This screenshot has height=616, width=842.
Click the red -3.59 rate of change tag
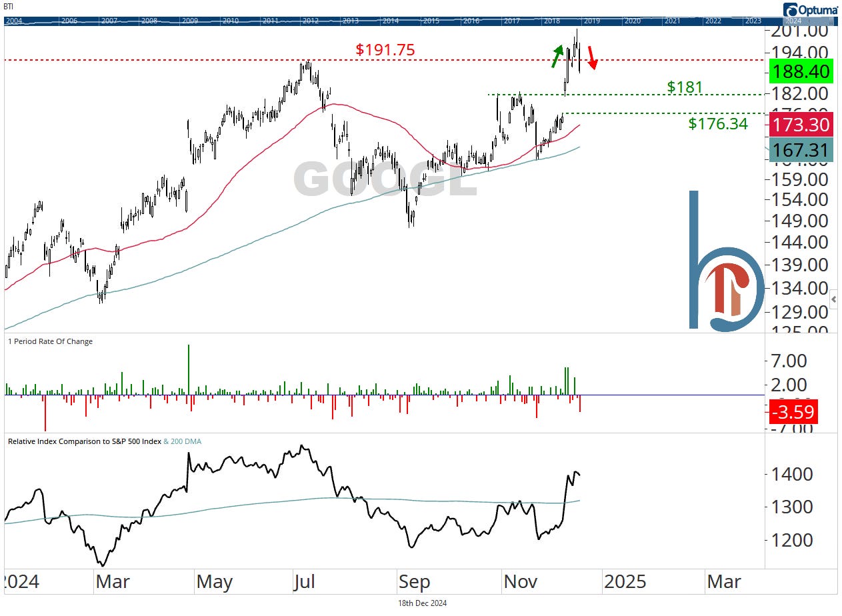793,411
